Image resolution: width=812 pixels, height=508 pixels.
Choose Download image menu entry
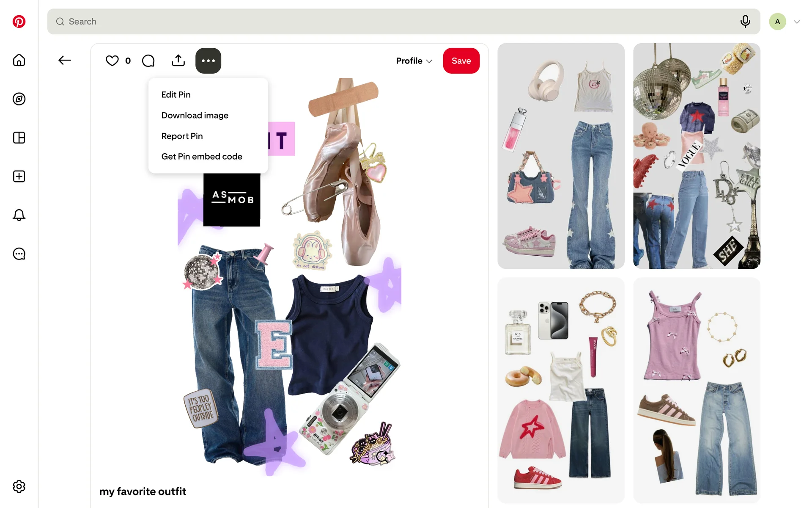click(x=195, y=116)
